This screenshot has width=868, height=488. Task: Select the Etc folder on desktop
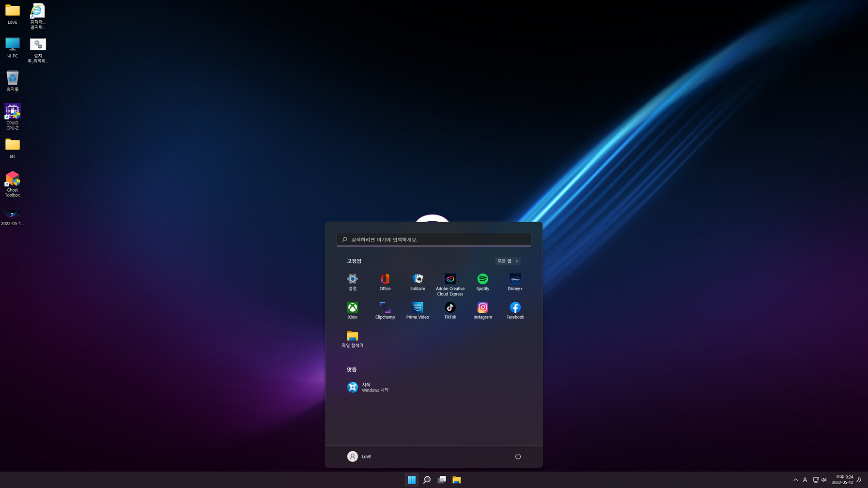tap(13, 149)
